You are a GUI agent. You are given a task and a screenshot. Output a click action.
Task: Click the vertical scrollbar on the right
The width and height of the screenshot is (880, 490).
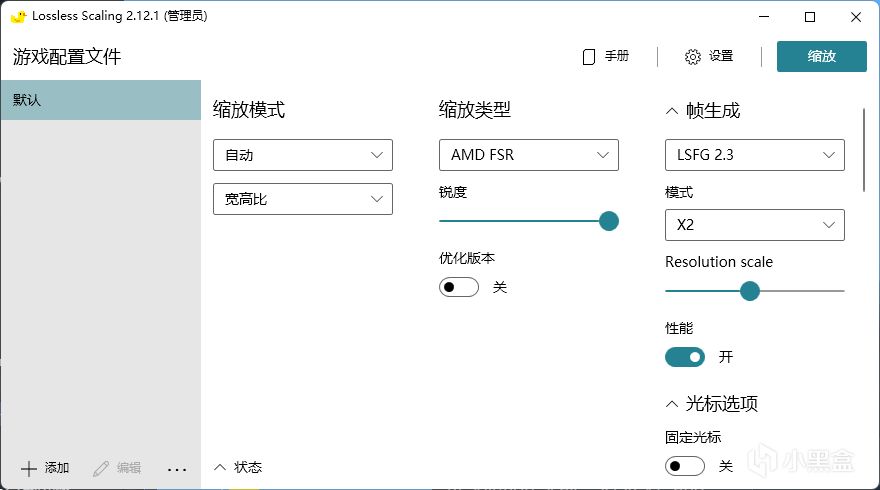(x=864, y=150)
